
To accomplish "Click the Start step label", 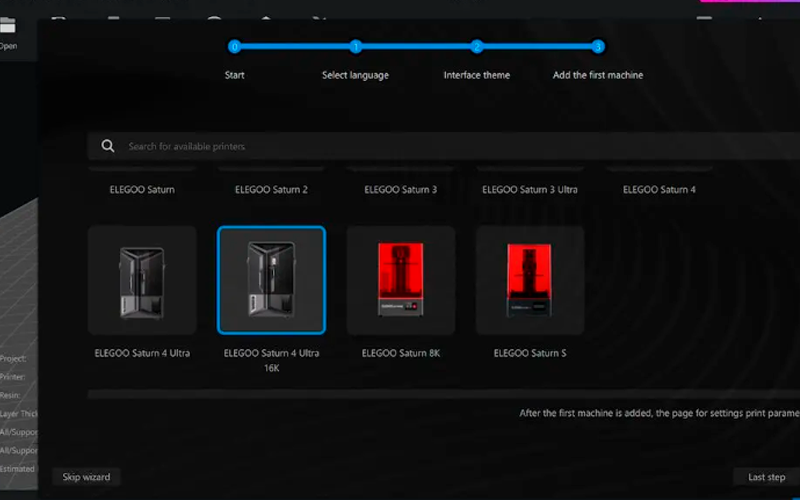I will pos(234,75).
